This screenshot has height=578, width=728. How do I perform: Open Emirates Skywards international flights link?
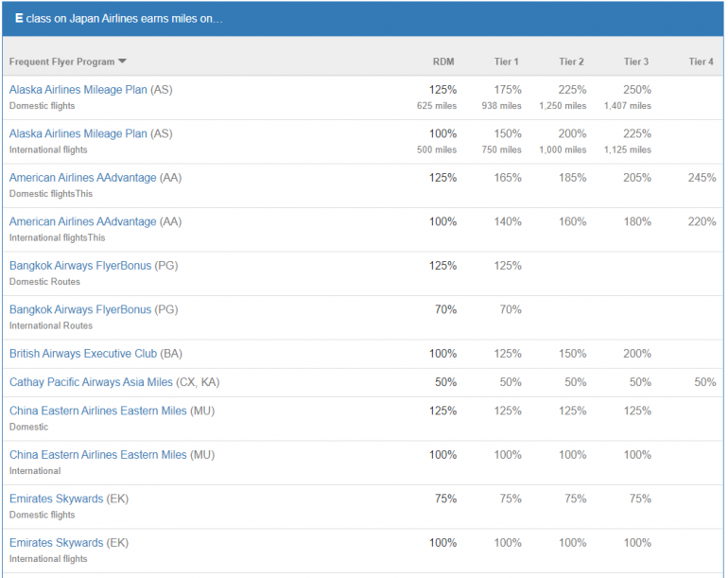point(56,543)
